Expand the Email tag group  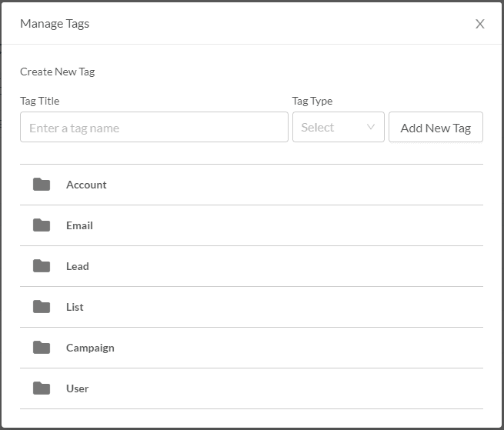pos(79,225)
